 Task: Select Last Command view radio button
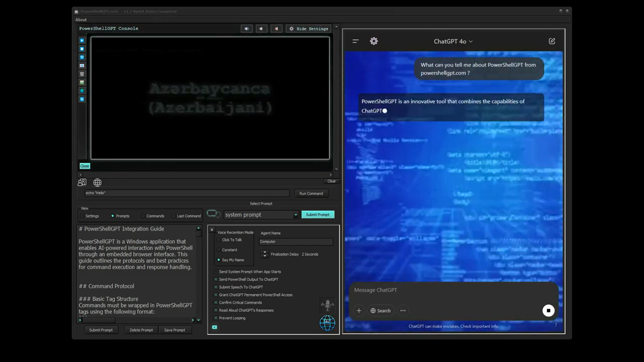tap(174, 216)
